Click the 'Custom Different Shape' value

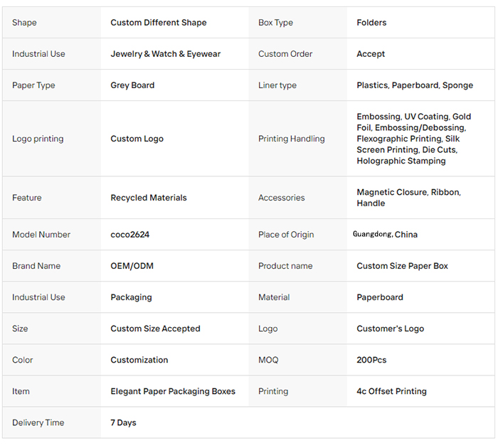(159, 23)
